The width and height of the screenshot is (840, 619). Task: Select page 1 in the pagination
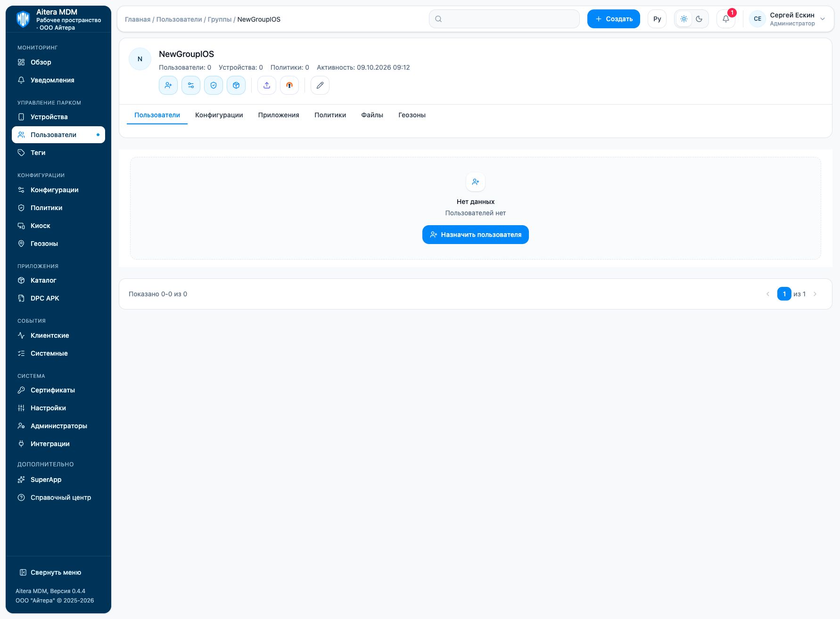(x=784, y=294)
